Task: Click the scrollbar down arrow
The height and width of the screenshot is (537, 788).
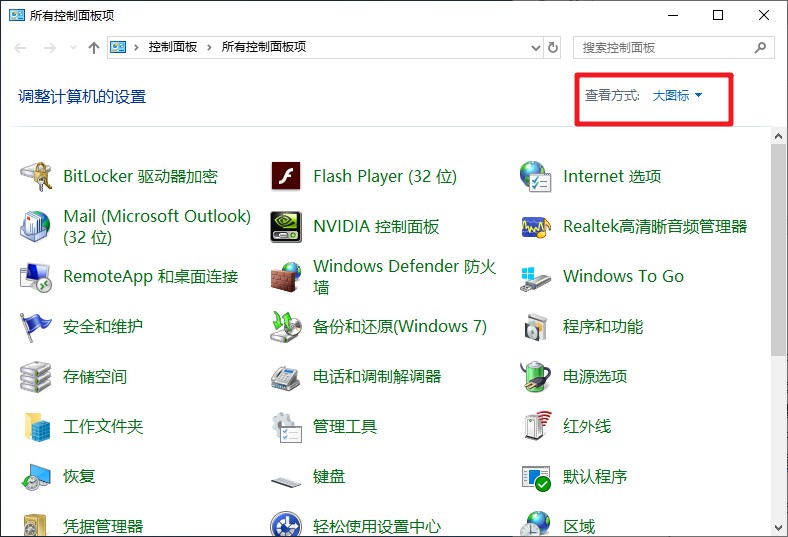Action: point(778,528)
